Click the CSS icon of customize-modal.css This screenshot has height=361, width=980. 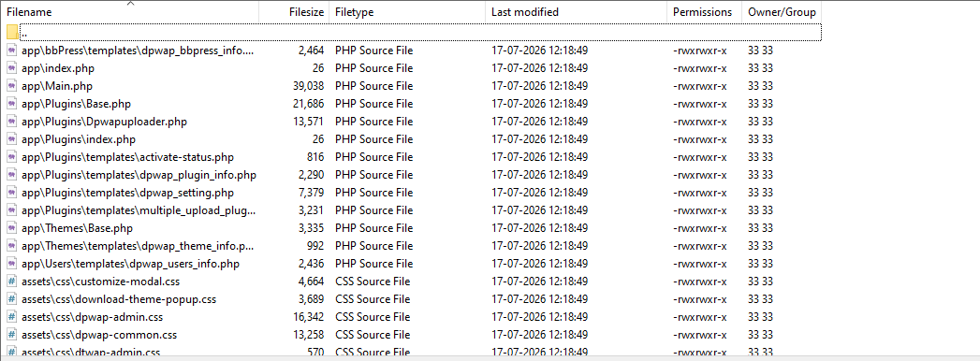(12, 282)
